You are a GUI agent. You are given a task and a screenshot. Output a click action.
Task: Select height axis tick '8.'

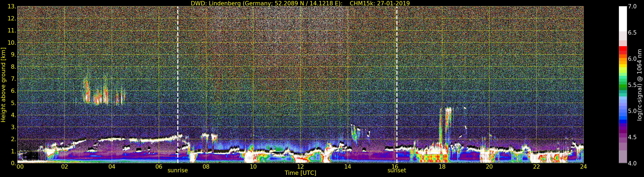coord(13,67)
